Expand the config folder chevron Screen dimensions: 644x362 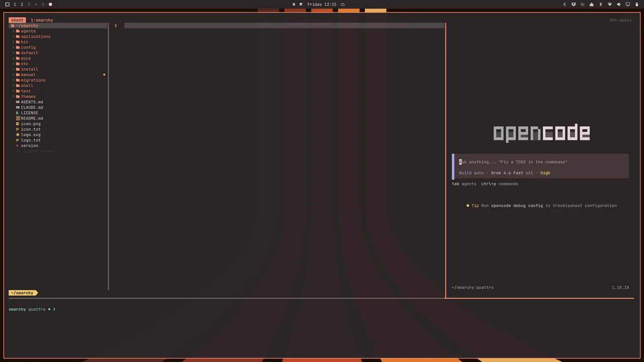(x=13, y=47)
